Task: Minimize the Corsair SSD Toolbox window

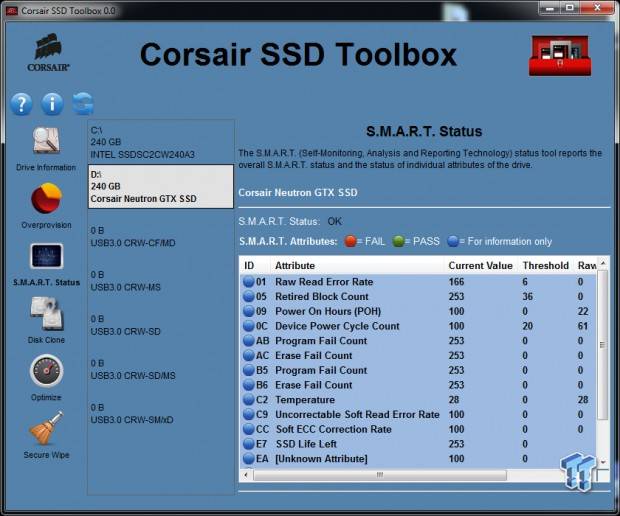Action: click(x=549, y=8)
